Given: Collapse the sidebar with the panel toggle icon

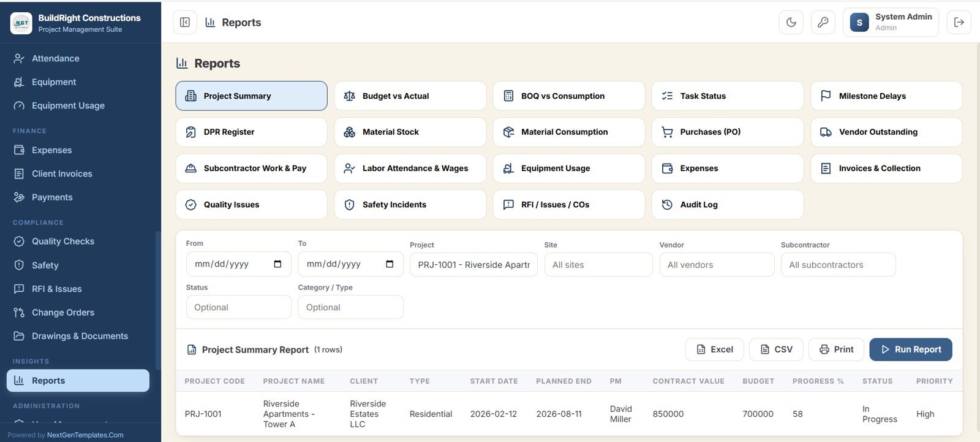Looking at the screenshot, I should coord(185,23).
